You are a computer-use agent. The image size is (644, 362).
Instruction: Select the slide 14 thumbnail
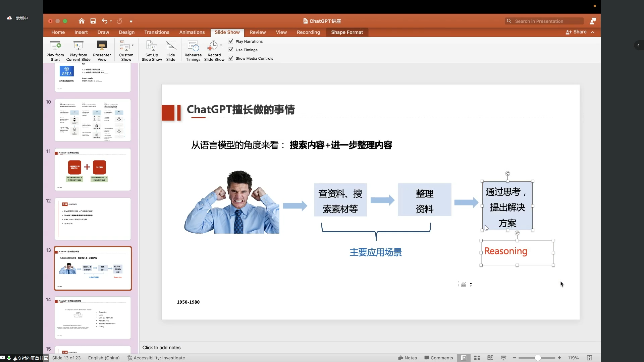(93, 318)
